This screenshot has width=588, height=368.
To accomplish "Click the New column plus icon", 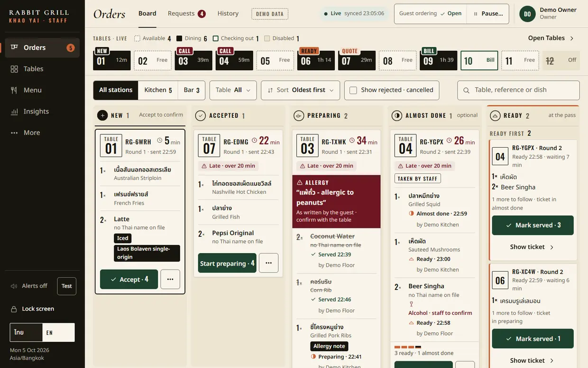I will coord(102,115).
